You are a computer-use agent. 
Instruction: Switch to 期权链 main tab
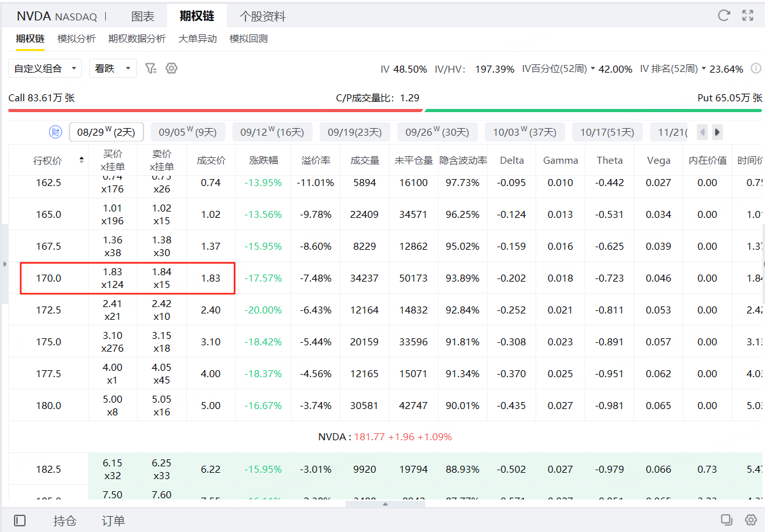point(196,17)
